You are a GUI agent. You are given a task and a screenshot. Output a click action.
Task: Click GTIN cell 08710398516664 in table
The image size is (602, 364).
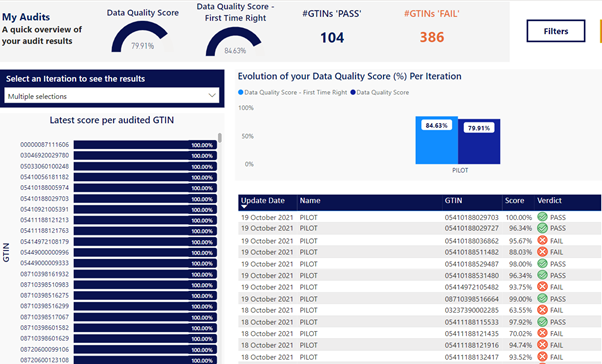pos(471,299)
